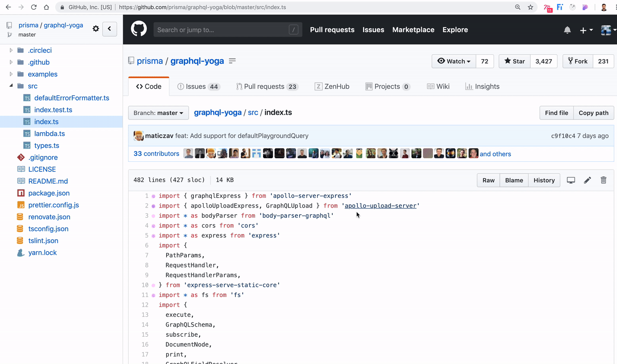The height and width of the screenshot is (364, 617).
Task: Open the apollo-upload-server import link
Action: 380,206
